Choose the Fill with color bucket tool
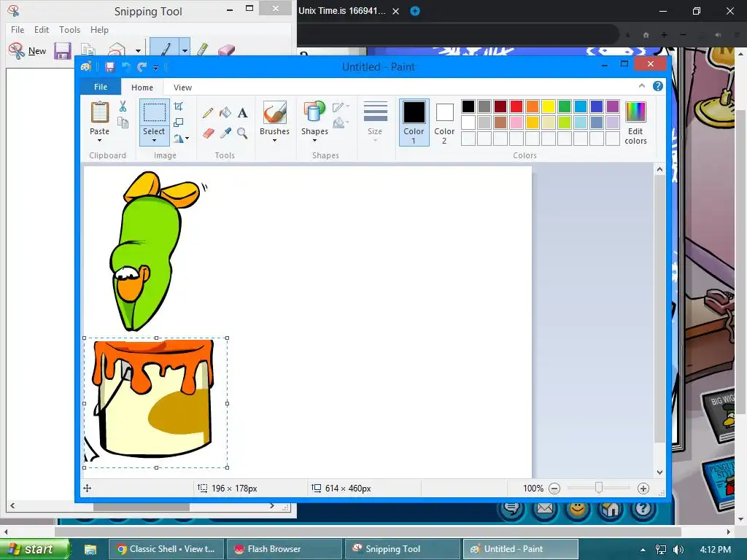The image size is (747, 560). [x=225, y=113]
